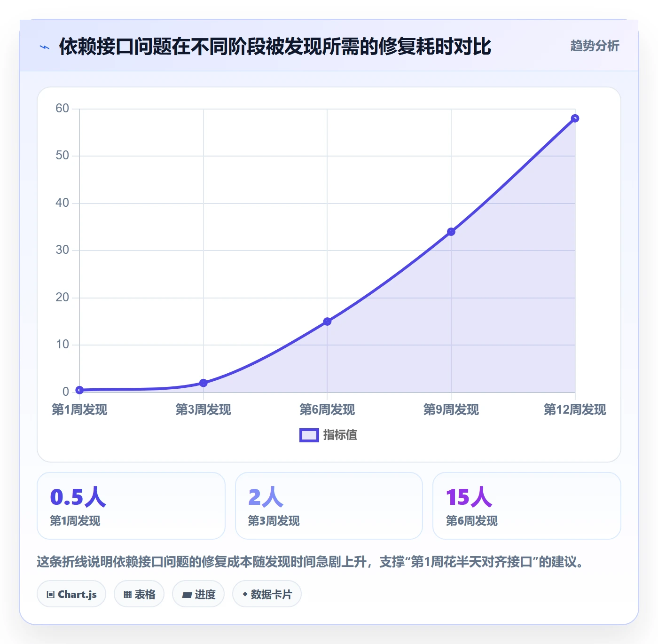Click the square icon in Chart.js chip
Viewport: 658px width, 644px height.
(x=51, y=595)
